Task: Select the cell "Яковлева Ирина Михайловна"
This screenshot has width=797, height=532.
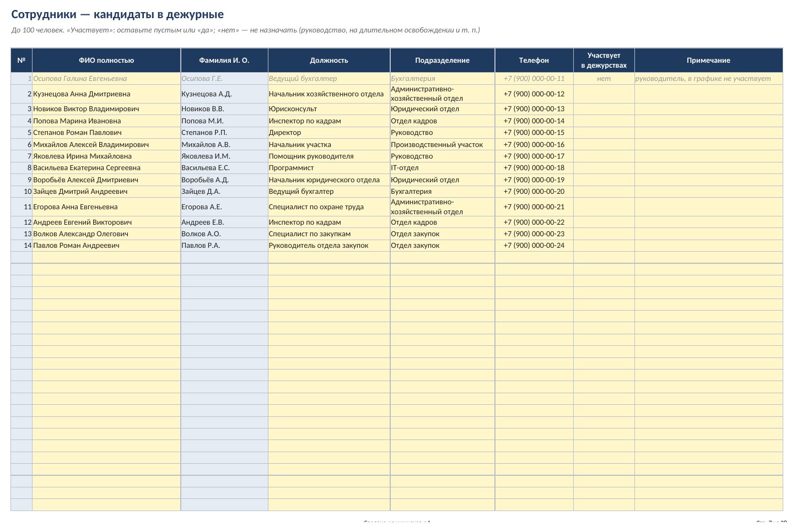Action: (106, 156)
